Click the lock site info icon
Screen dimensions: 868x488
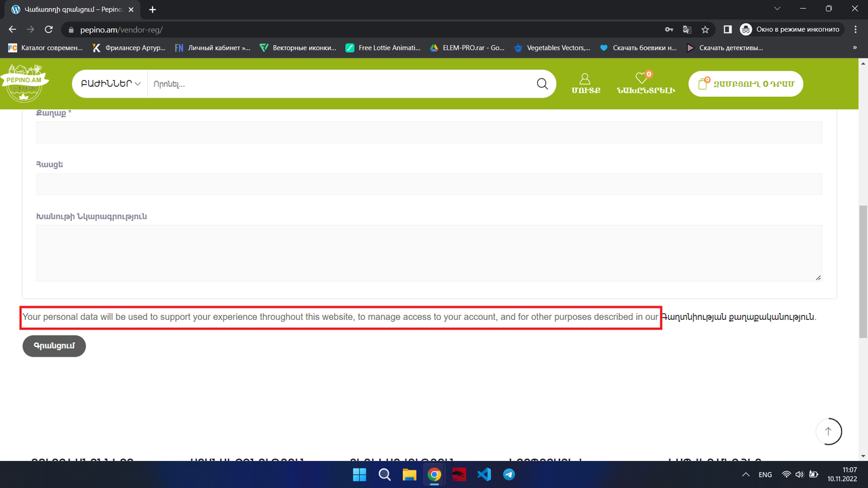pos(72,30)
